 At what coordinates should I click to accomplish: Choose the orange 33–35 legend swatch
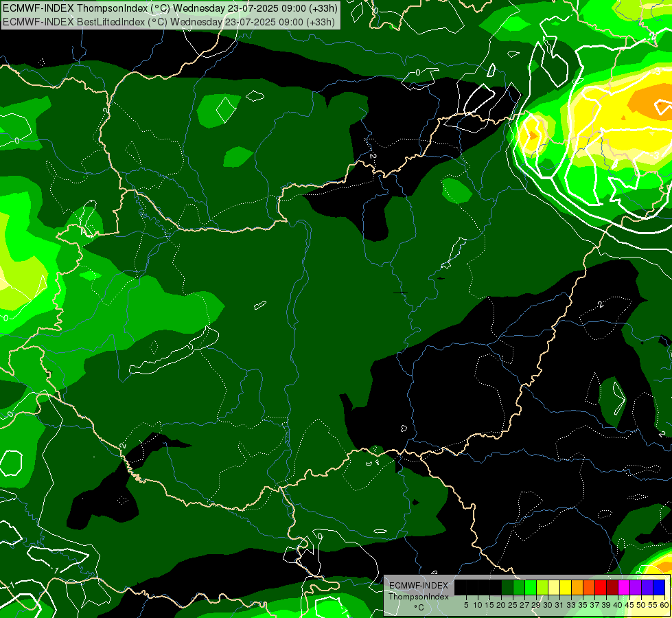click(x=577, y=587)
